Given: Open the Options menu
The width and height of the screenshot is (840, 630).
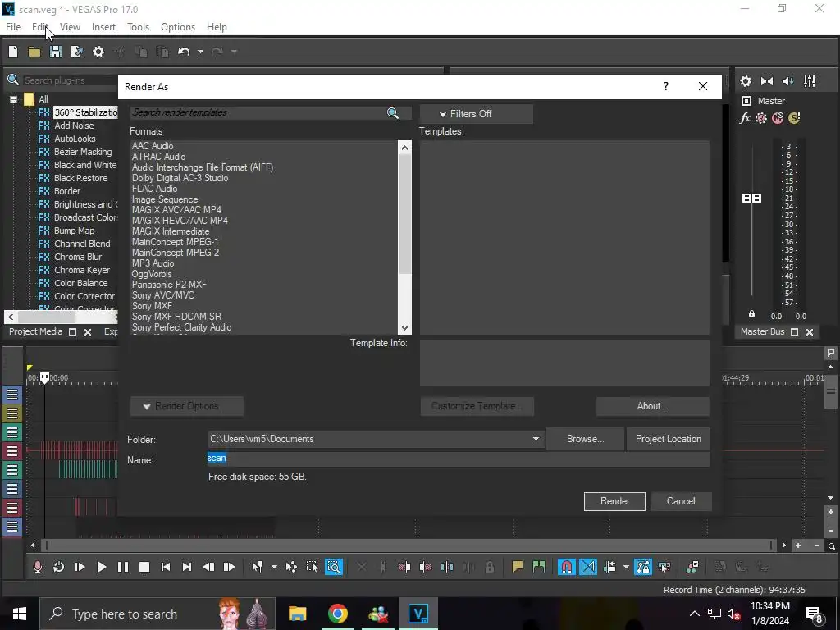Looking at the screenshot, I should (x=178, y=27).
